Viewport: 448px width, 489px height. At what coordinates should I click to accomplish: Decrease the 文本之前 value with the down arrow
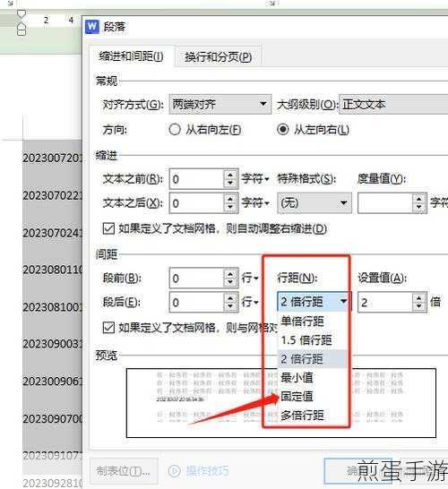tap(230, 184)
